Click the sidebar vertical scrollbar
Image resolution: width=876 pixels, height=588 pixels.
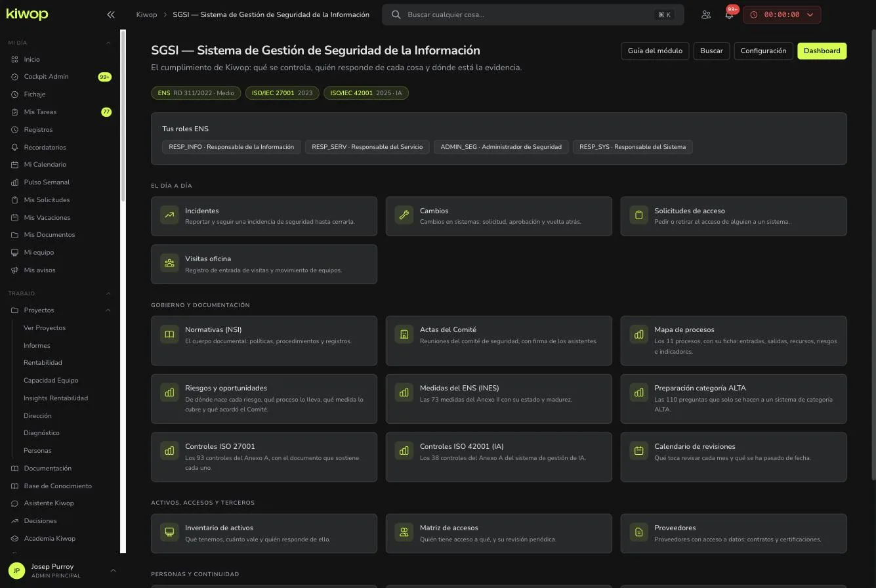click(123, 115)
